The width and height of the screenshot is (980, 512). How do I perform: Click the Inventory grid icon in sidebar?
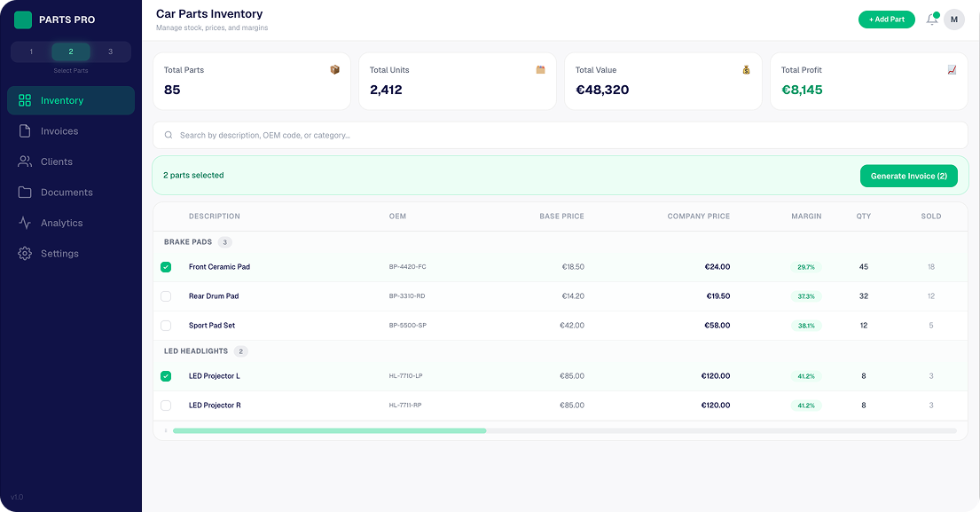(25, 100)
